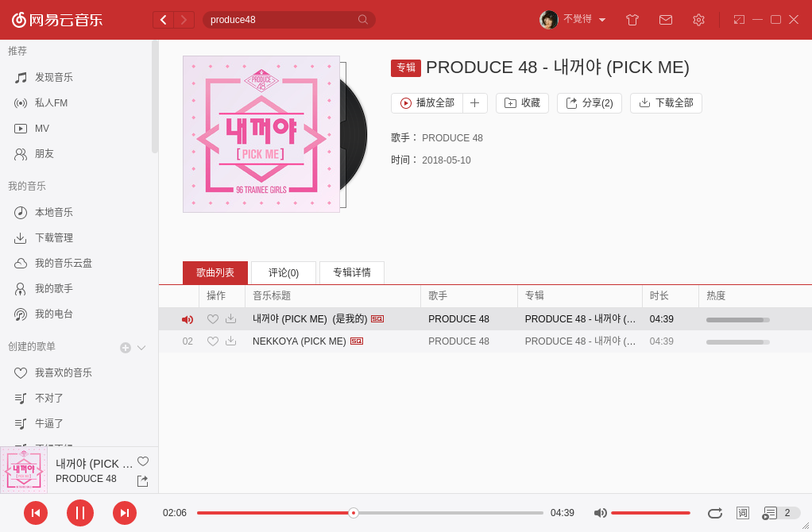Like the NEKKOYA (PICK ME) song
The image size is (812, 532).
point(213,341)
